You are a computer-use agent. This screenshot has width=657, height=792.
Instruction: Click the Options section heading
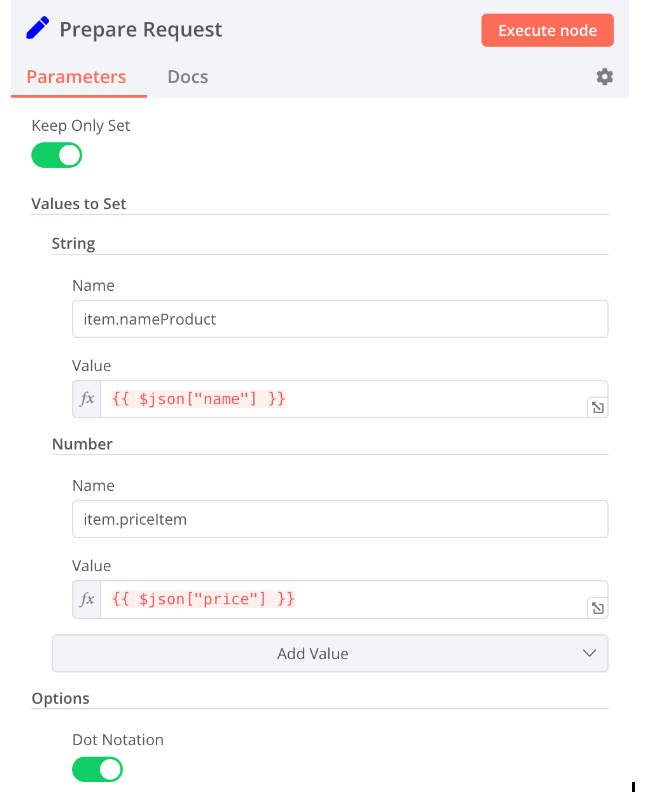click(x=61, y=698)
